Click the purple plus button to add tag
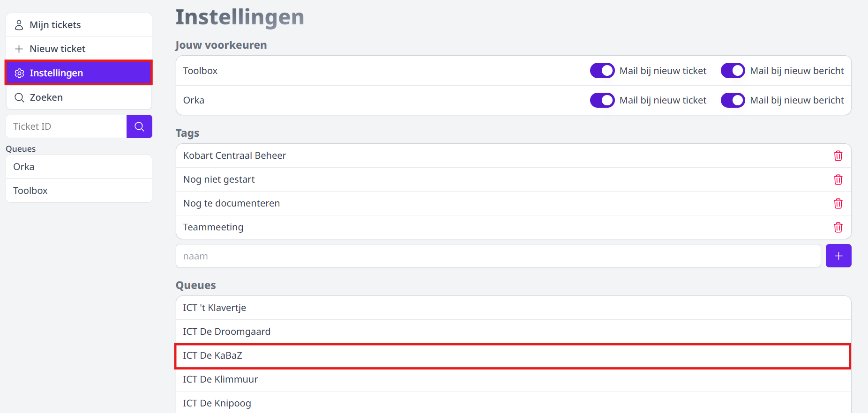 838,256
